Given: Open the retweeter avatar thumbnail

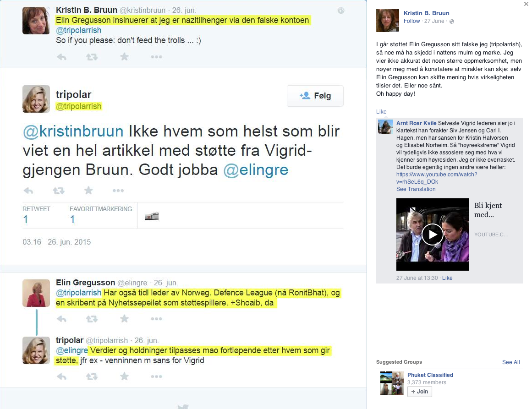Looking at the screenshot, I should click(152, 216).
